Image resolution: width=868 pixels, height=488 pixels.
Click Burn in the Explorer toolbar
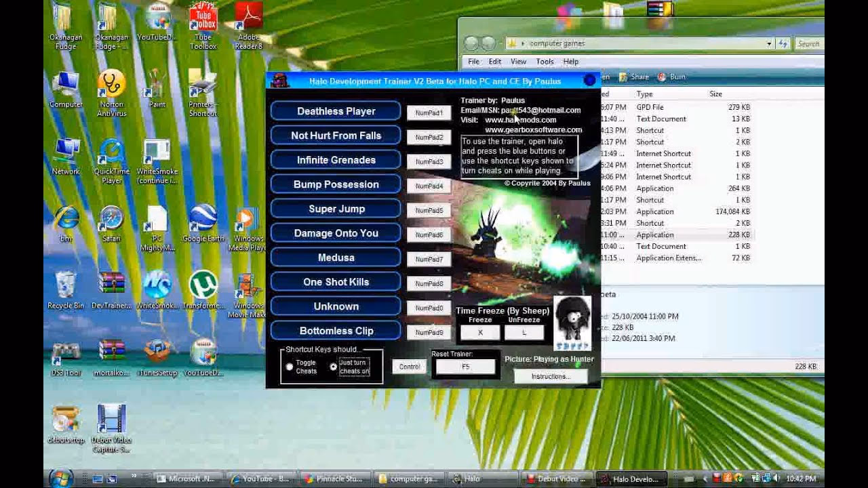point(671,77)
